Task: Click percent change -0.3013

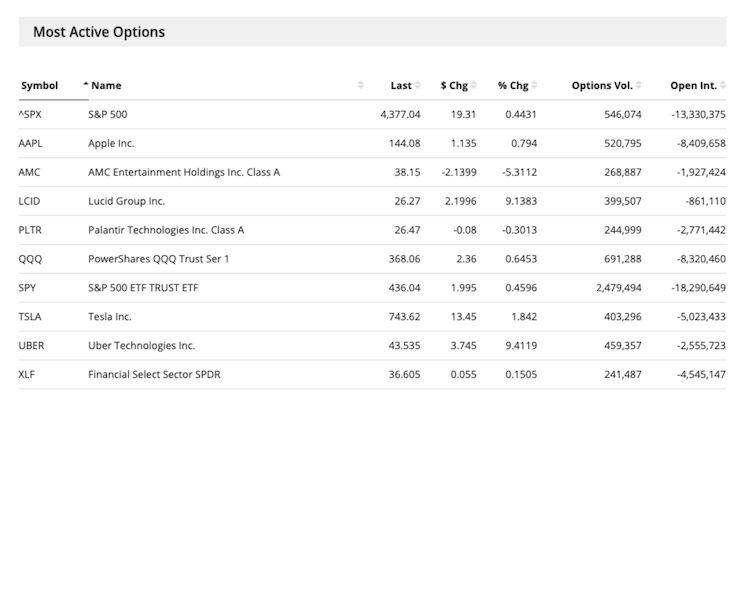Action: point(519,230)
